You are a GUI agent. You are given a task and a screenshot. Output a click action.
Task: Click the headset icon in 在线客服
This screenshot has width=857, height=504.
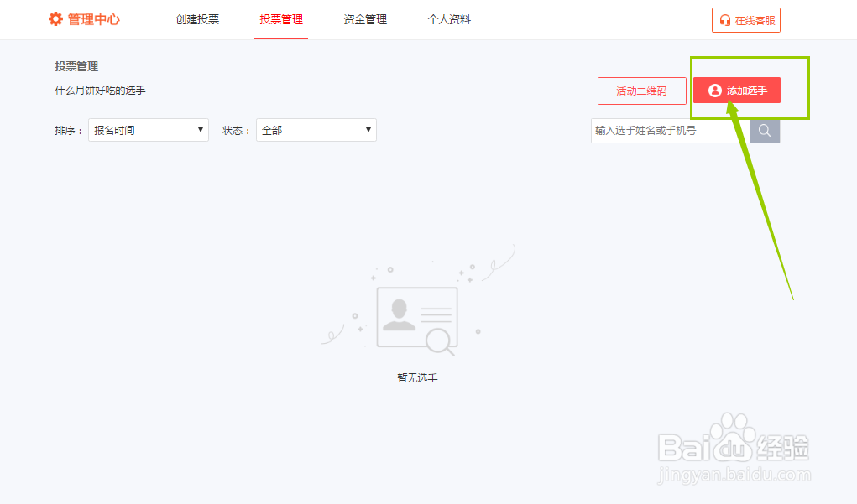[724, 20]
